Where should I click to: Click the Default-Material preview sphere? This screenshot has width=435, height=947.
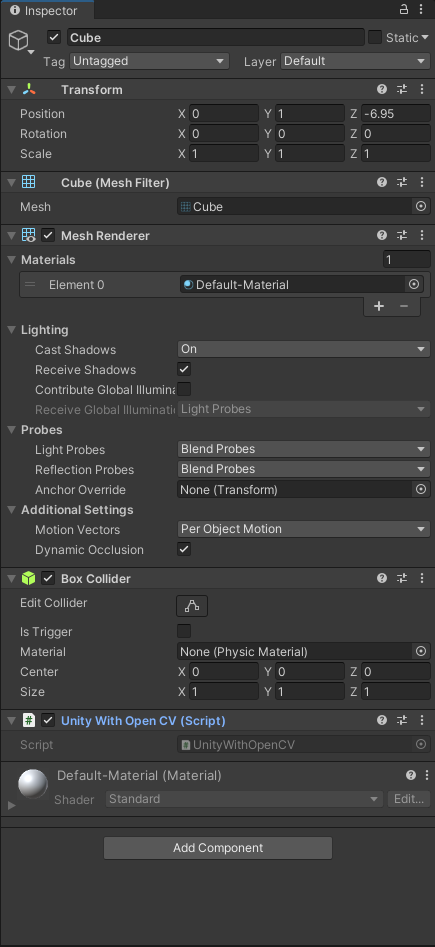coord(33,784)
